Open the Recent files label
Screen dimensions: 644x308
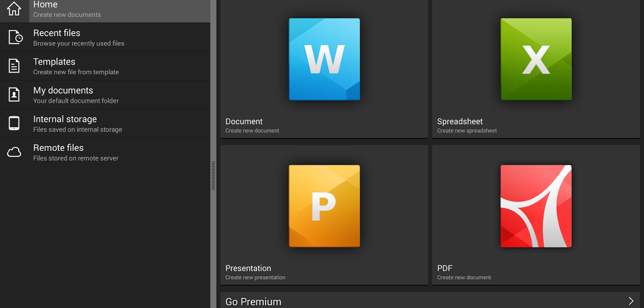point(57,33)
